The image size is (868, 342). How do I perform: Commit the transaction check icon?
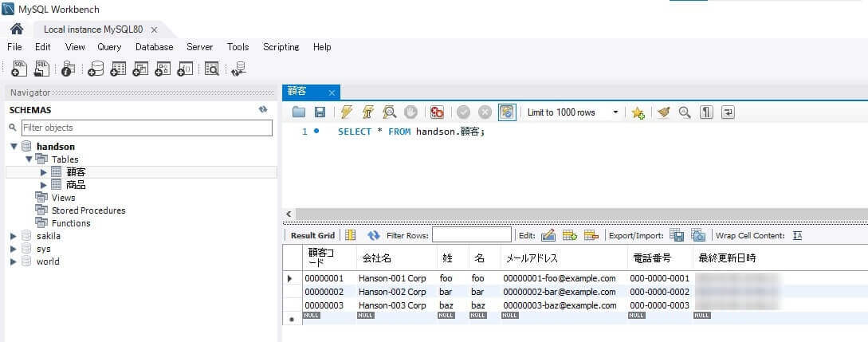coord(463,112)
